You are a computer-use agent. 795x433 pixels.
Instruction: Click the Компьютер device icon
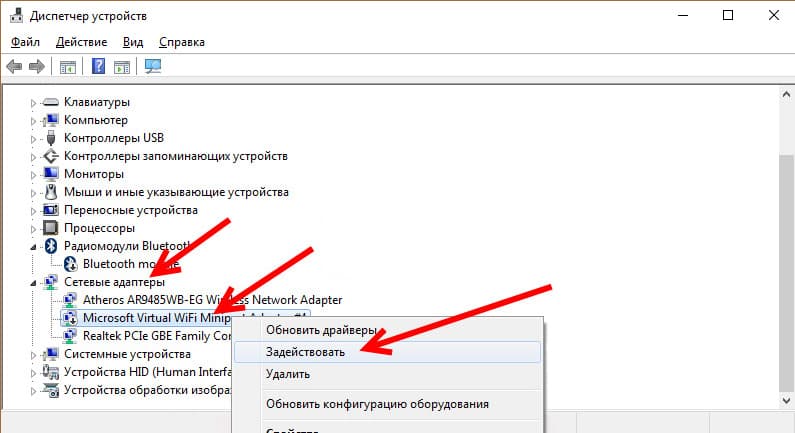pyautogui.click(x=51, y=120)
